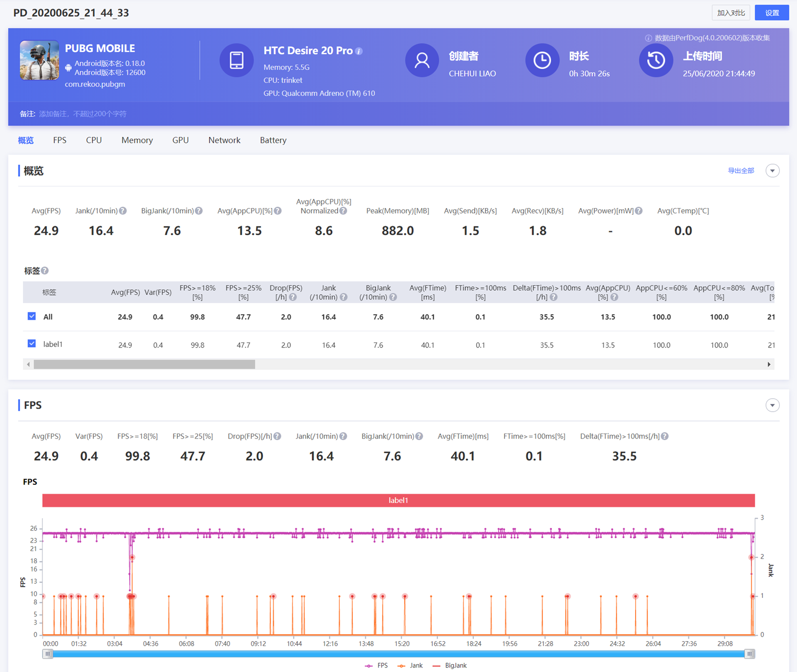Collapse the 概览 section with arrow
This screenshot has height=672, width=797.
(x=772, y=171)
